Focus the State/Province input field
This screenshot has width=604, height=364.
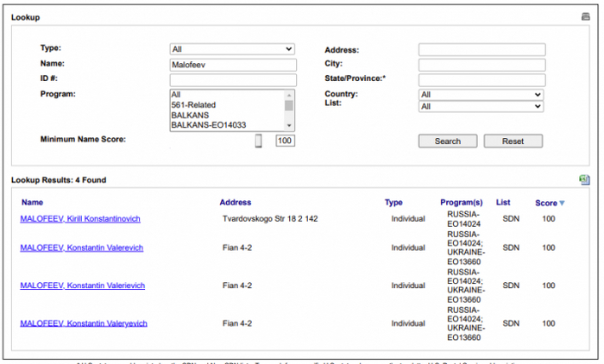point(481,80)
